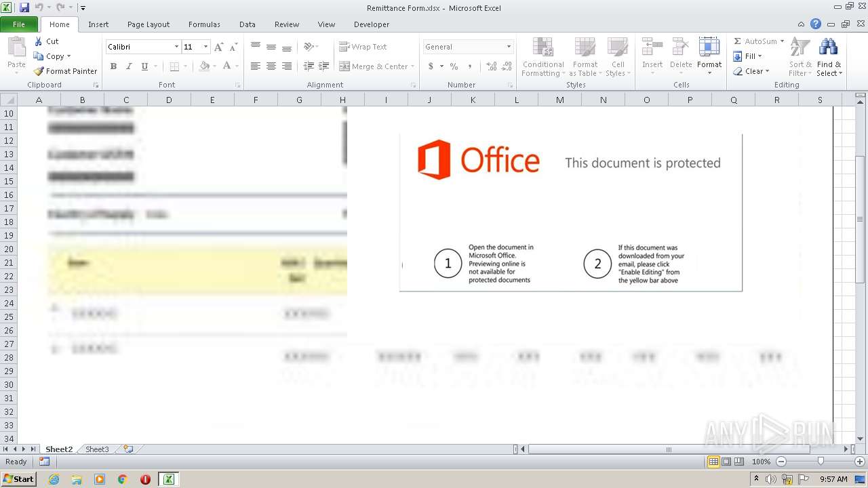Viewport: 868px width, 488px height.
Task: Click the vertical scrollbar thumb
Action: (860, 220)
